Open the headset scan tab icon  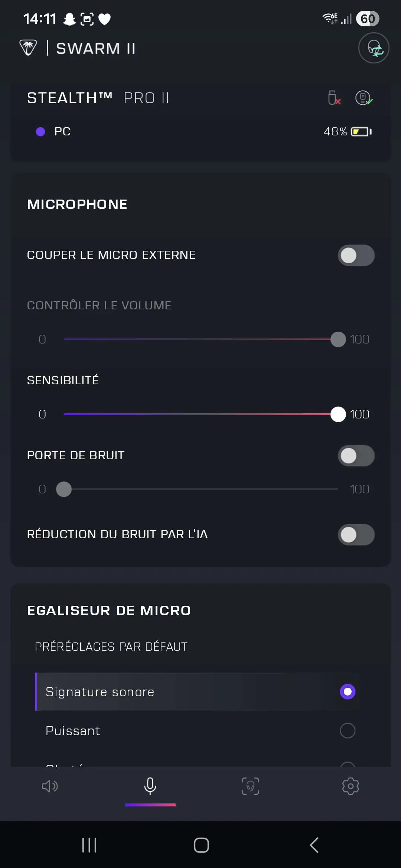click(x=250, y=786)
